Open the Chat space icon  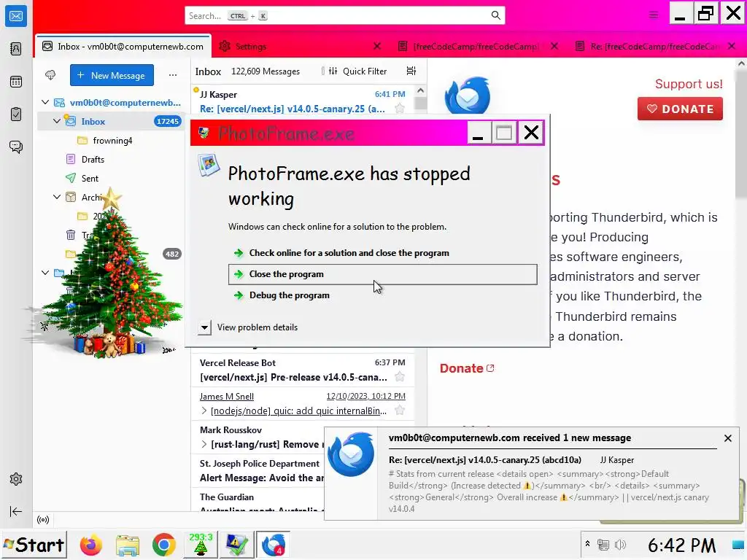tap(16, 147)
